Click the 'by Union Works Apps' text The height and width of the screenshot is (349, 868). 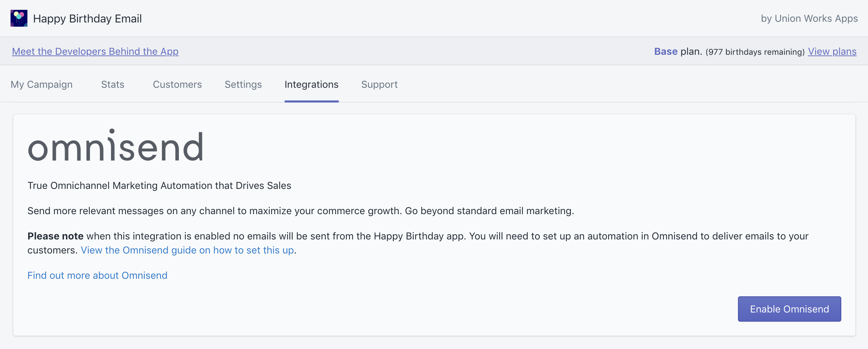pos(809,19)
